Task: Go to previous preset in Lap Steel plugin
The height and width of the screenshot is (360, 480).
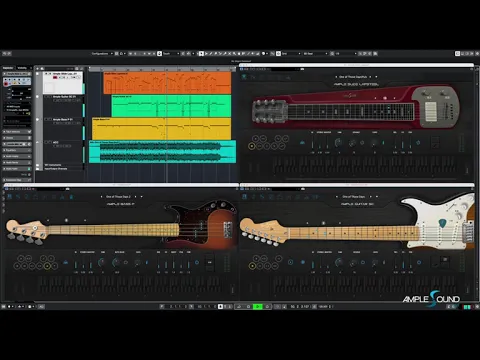Action: coord(336,77)
